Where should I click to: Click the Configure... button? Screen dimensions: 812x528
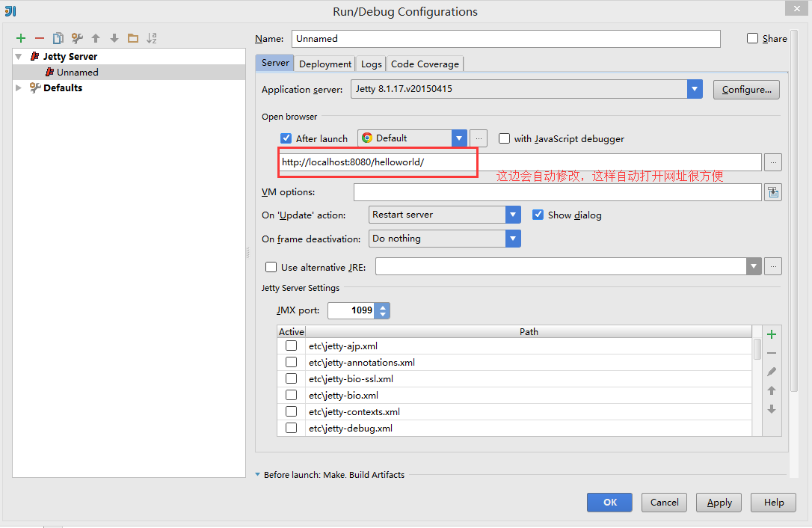pos(746,89)
